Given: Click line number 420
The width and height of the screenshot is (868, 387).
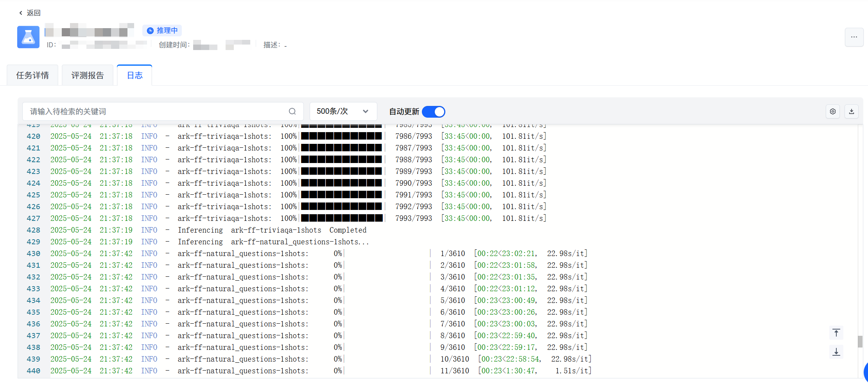Looking at the screenshot, I should (x=34, y=136).
